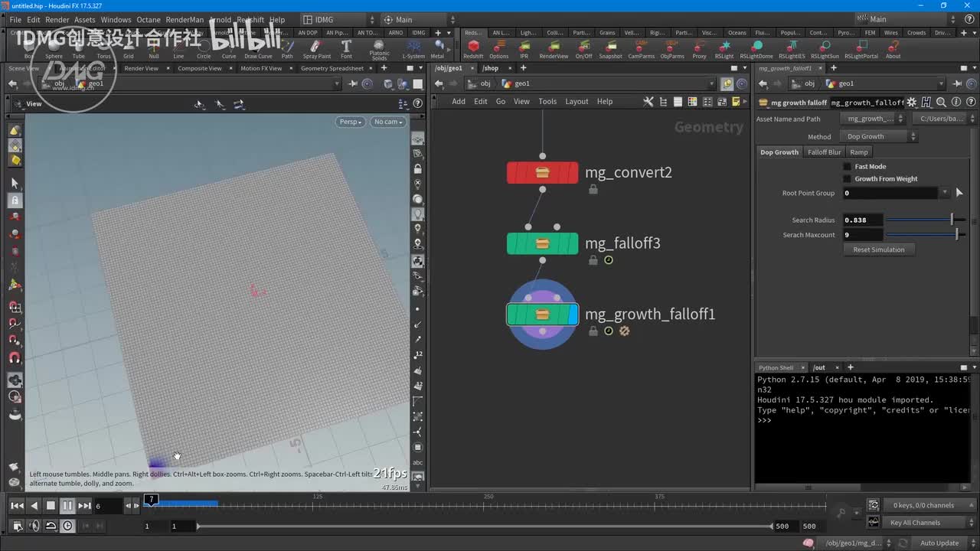980x551 pixels.
Task: Open the parameter pane gear menu
Action: click(911, 103)
